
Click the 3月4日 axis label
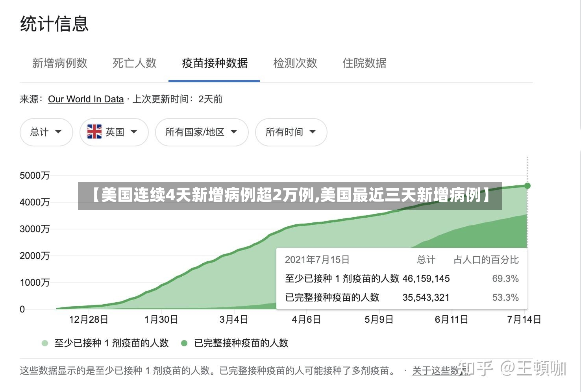point(234,320)
